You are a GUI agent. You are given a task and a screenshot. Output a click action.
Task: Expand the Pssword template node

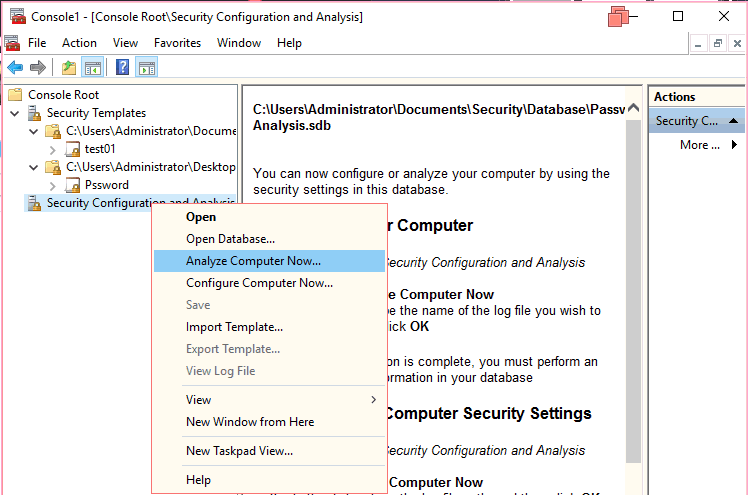[54, 185]
